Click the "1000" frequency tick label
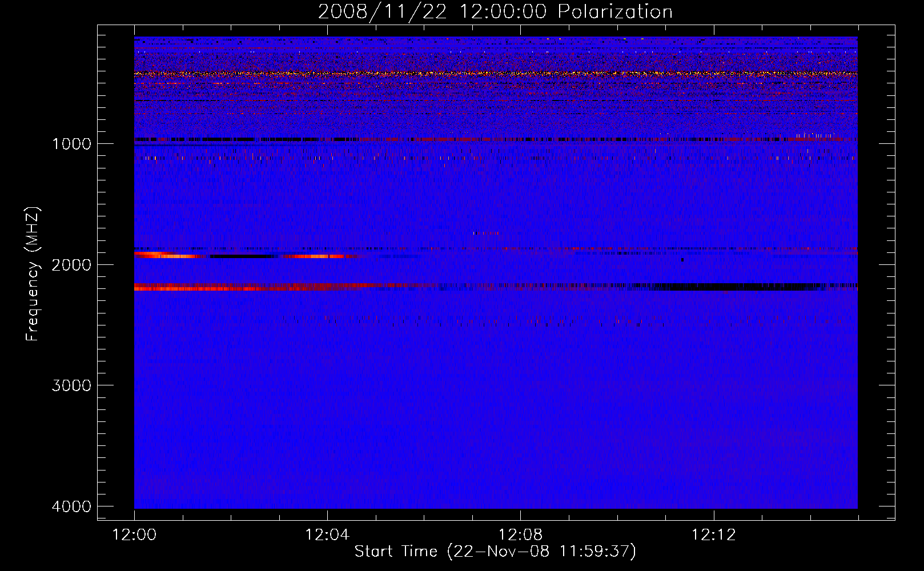The image size is (924, 571). [71, 143]
